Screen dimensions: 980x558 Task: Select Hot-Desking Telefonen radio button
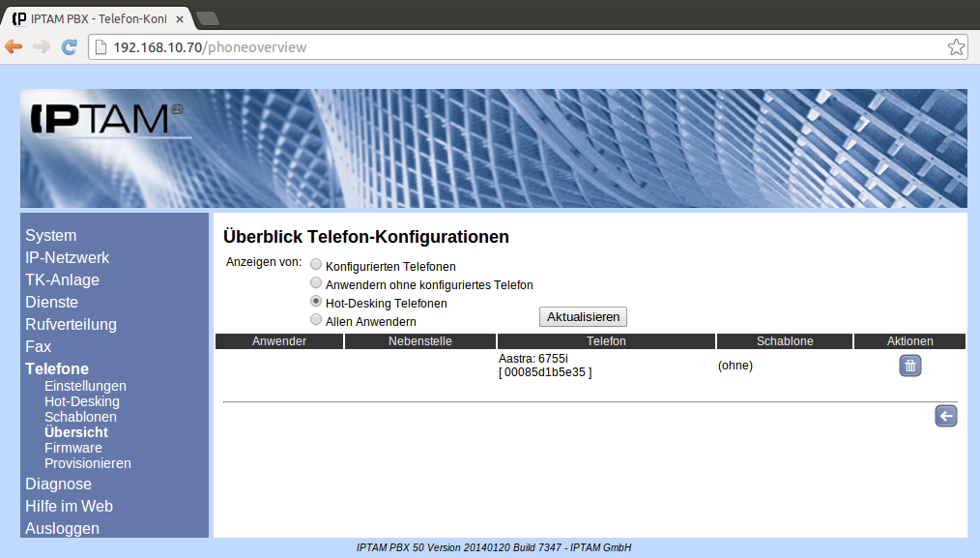pyautogui.click(x=316, y=302)
